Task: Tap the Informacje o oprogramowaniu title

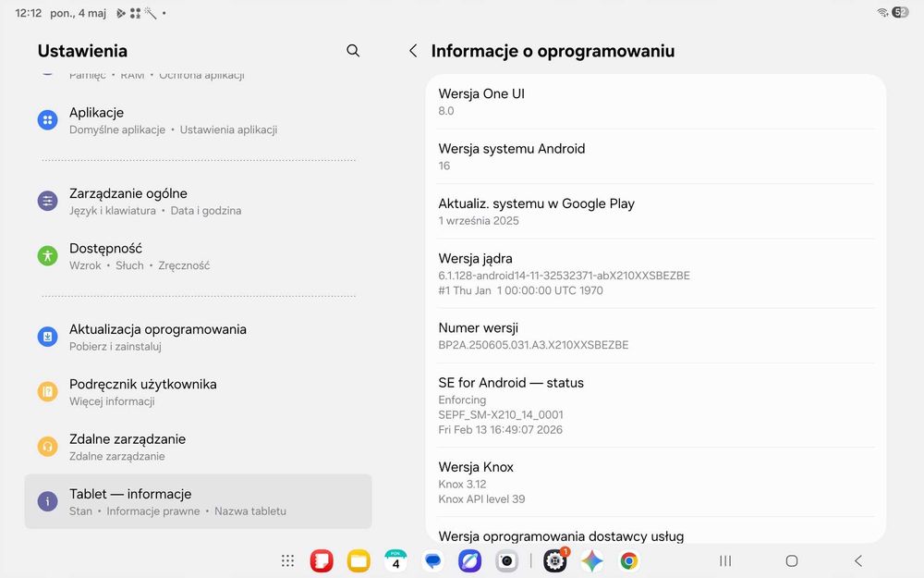Action: tap(553, 51)
